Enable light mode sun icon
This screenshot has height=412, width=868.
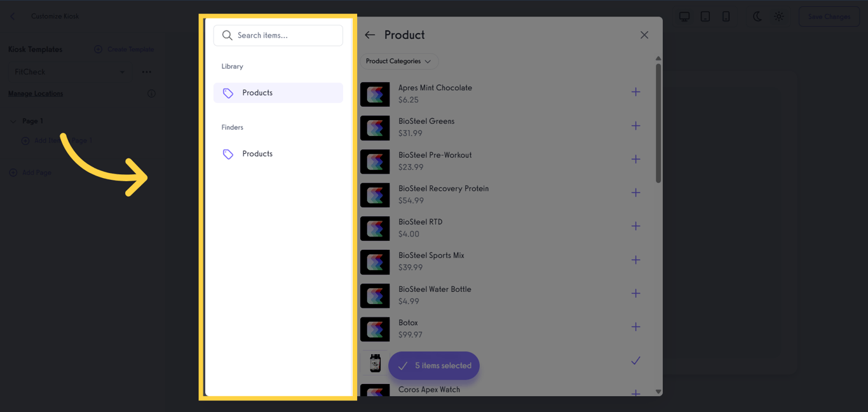click(779, 17)
